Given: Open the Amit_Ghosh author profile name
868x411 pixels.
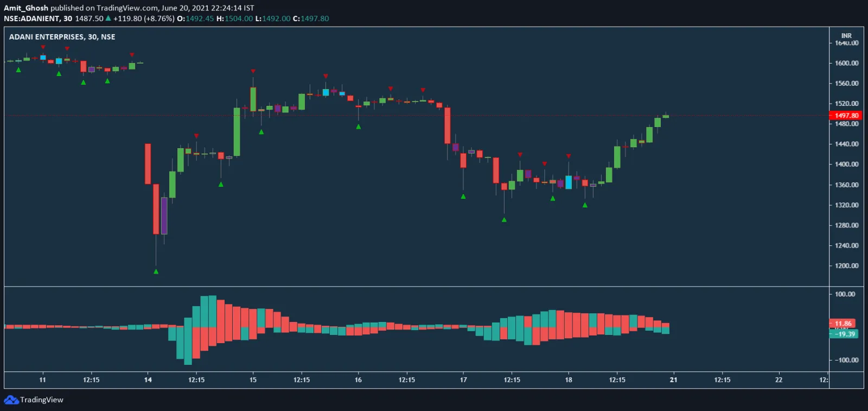Looking at the screenshot, I should pyautogui.click(x=26, y=8).
